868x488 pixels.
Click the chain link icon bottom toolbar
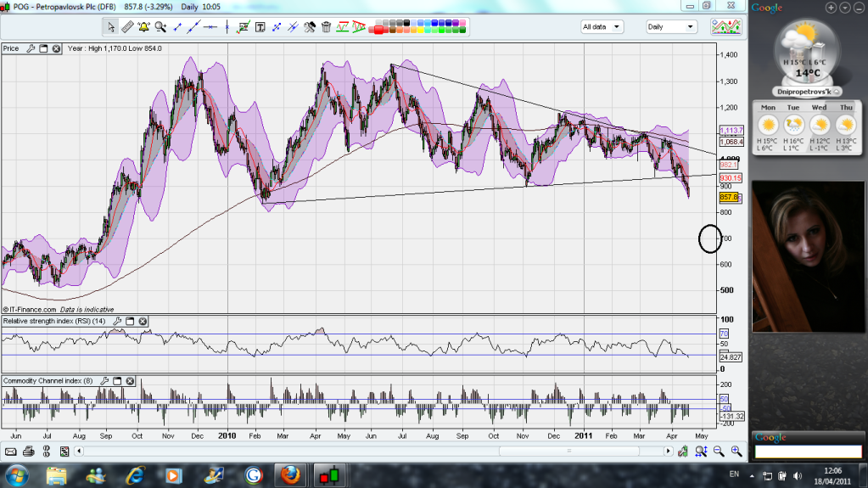click(x=47, y=452)
